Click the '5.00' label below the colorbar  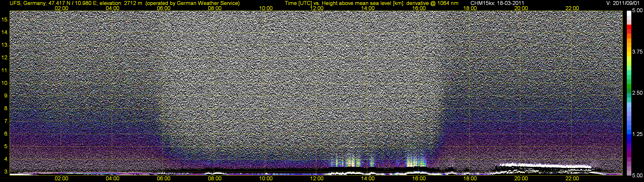(x=637, y=176)
